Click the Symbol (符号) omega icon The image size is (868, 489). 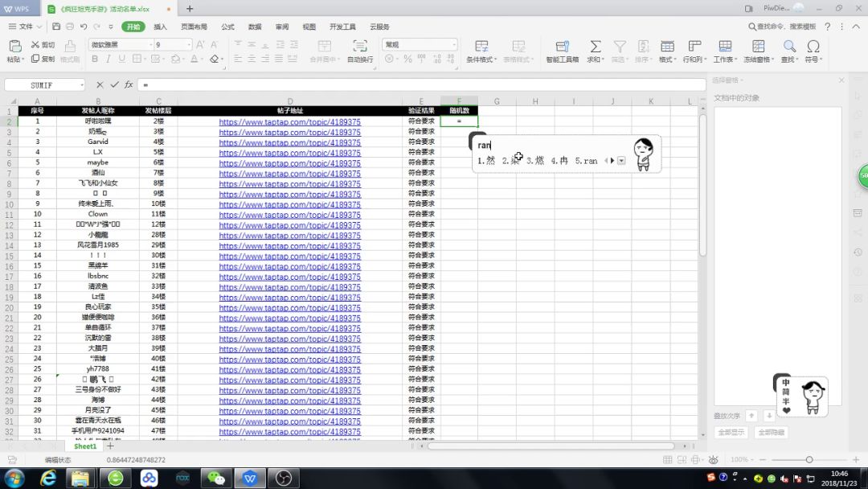coord(813,47)
